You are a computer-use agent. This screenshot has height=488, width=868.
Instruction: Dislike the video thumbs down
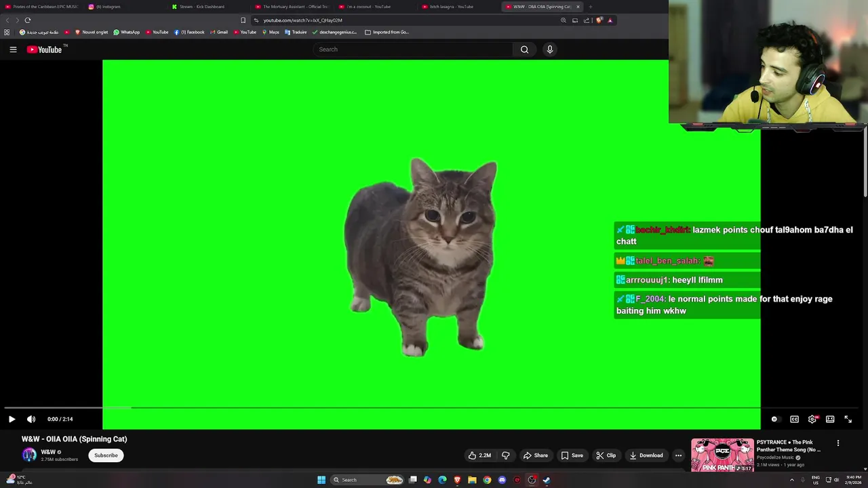(x=505, y=455)
